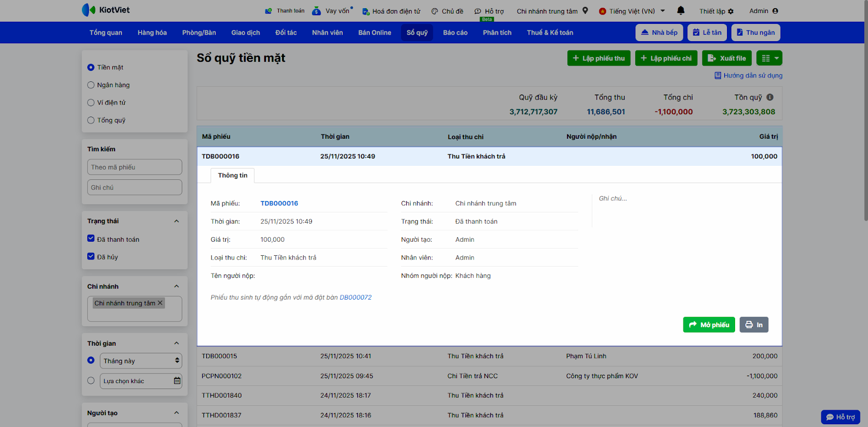Click the Thiết lập gear icon
The image size is (868, 427).
(731, 11)
